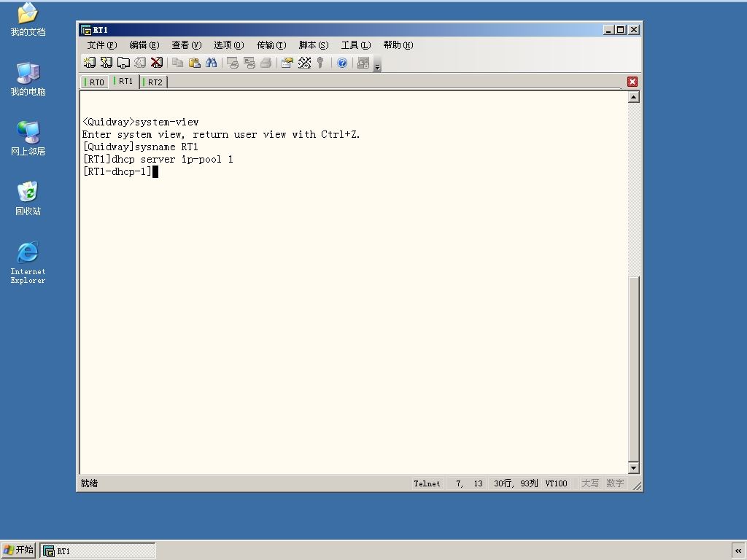Select 网上邻居 desktop icon

coord(28,139)
